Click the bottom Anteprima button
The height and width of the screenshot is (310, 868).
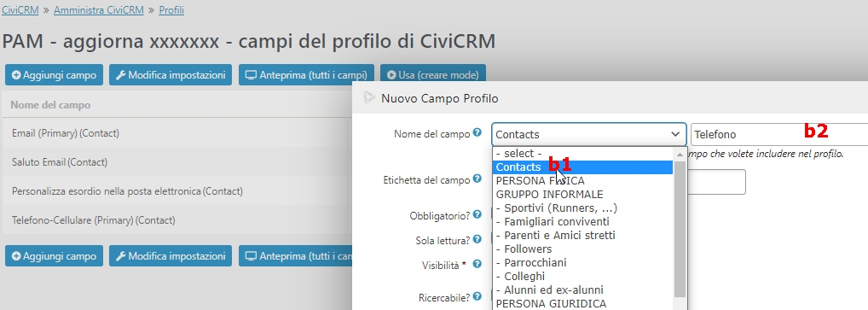click(296, 256)
